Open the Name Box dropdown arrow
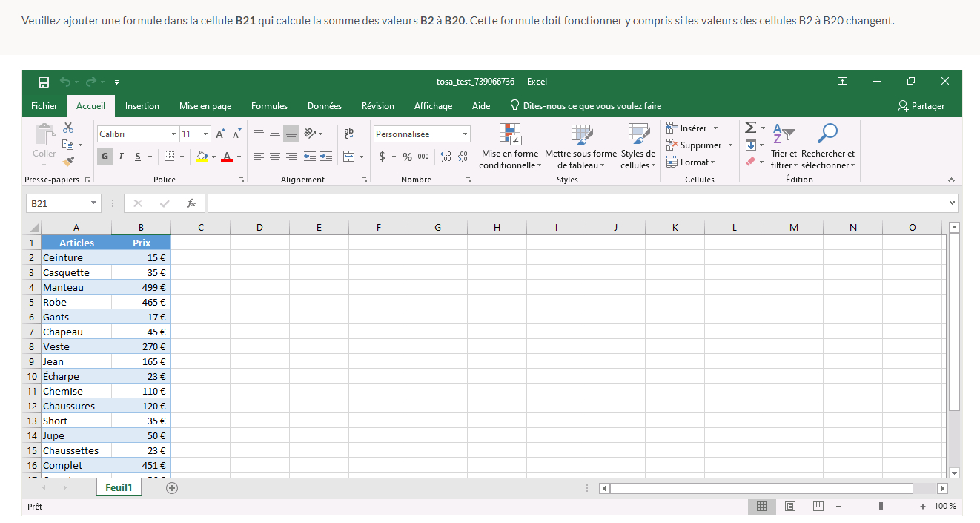 click(x=94, y=203)
